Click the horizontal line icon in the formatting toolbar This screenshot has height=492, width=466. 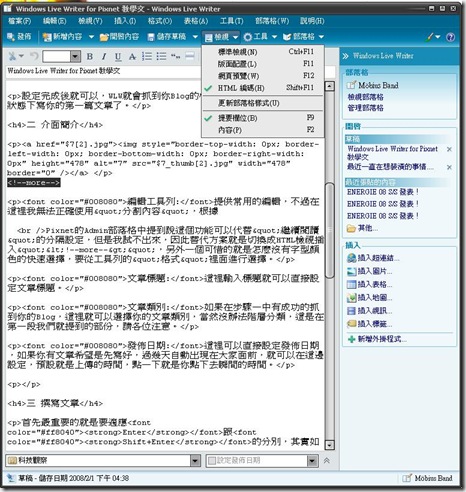190,56
